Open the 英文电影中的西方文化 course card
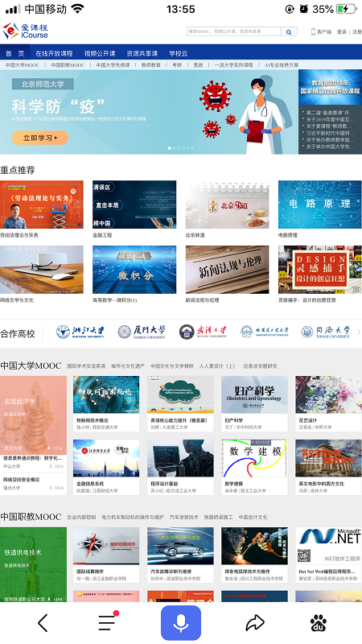Screen dimensions: 362x644 (328, 467)
